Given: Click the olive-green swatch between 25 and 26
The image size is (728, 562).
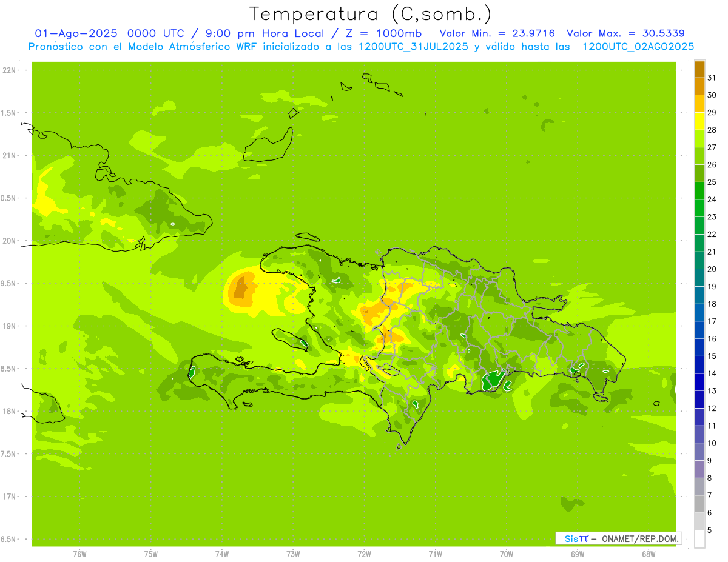Looking at the screenshot, I should [699, 173].
